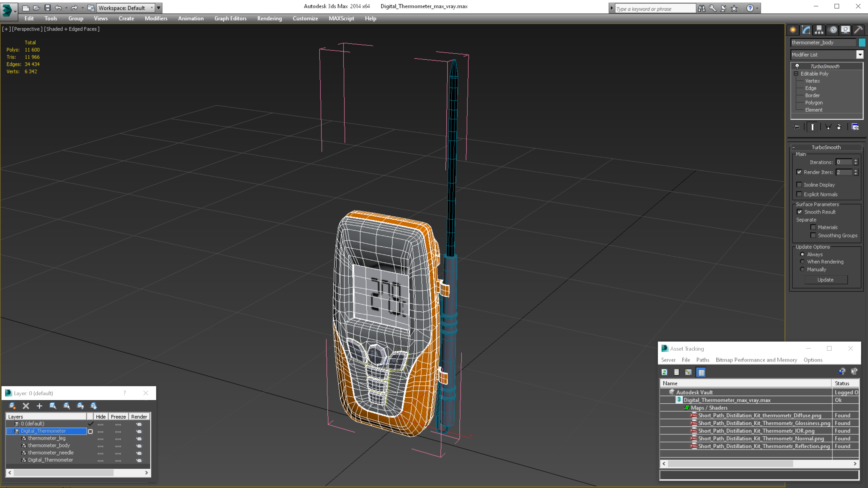Viewport: 868px width, 488px height.
Task: Check Separate by Smoothing Groups checkbox
Action: 813,235
